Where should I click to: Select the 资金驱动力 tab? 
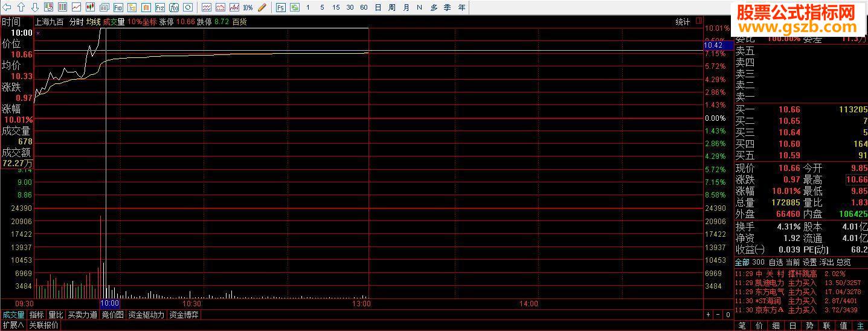tap(146, 315)
